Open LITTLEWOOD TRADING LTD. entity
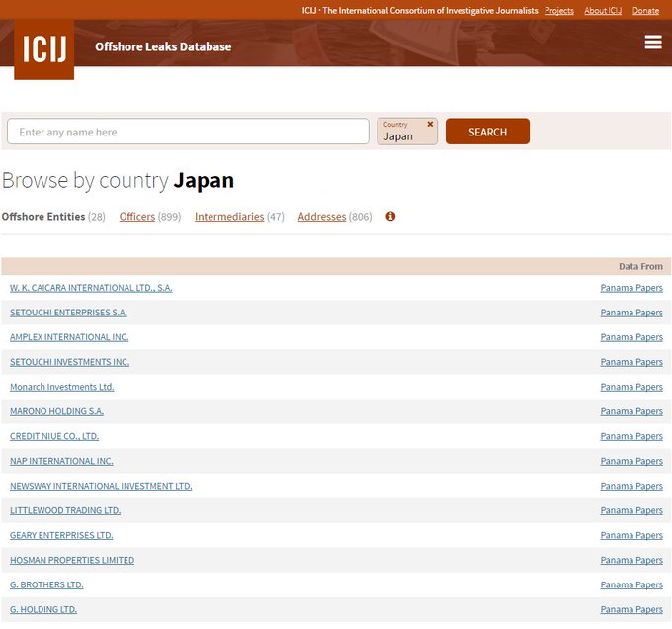This screenshot has height=629, width=672. pos(65,510)
